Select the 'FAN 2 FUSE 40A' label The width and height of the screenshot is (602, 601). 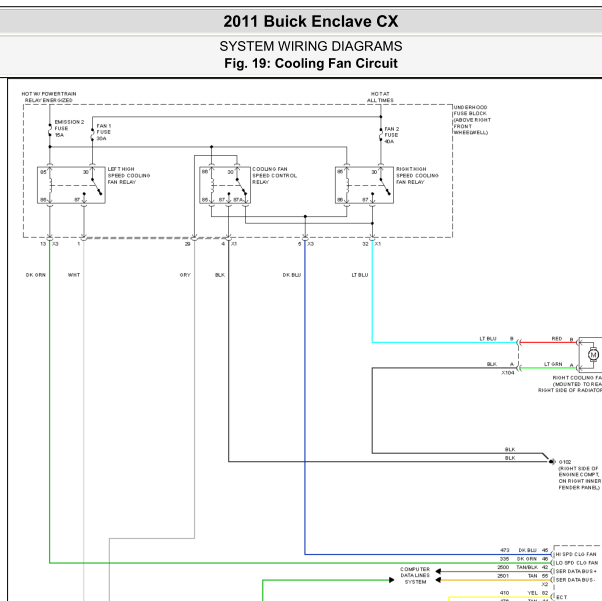[392, 135]
